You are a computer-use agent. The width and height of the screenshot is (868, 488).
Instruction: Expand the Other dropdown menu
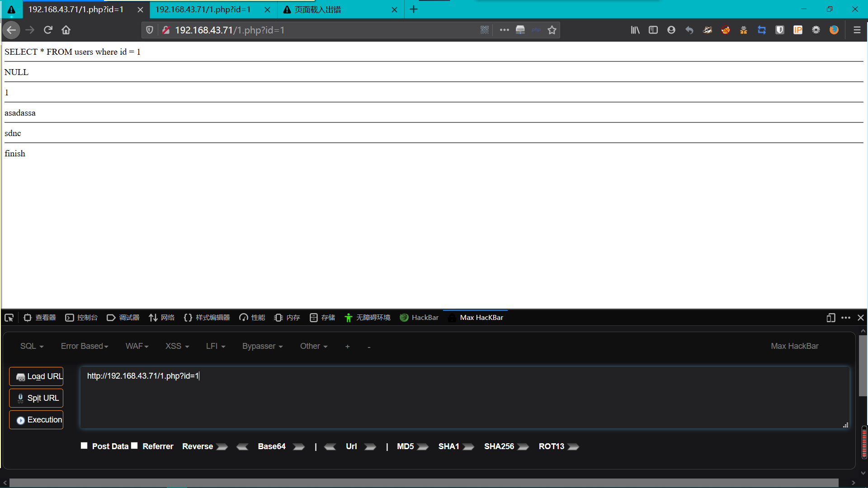pyautogui.click(x=314, y=346)
